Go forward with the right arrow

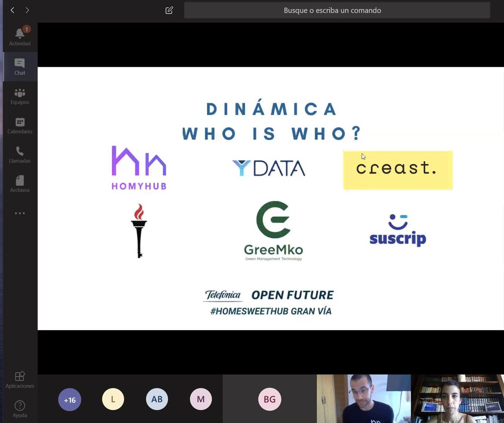[x=27, y=10]
